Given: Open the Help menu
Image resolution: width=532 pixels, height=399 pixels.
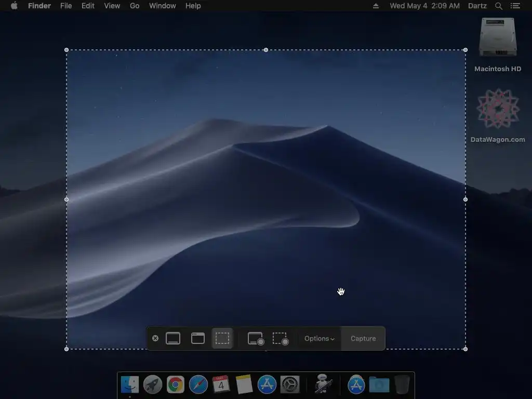Looking at the screenshot, I should (193, 6).
